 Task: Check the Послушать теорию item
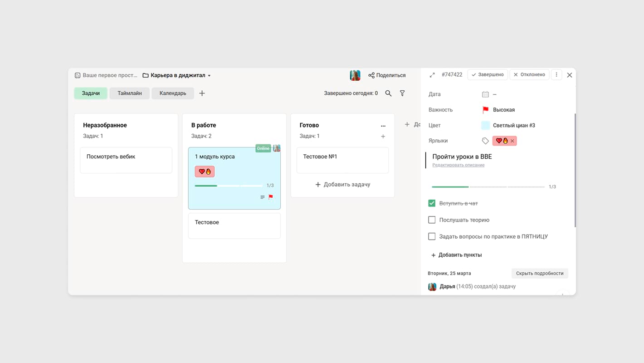coord(432,220)
